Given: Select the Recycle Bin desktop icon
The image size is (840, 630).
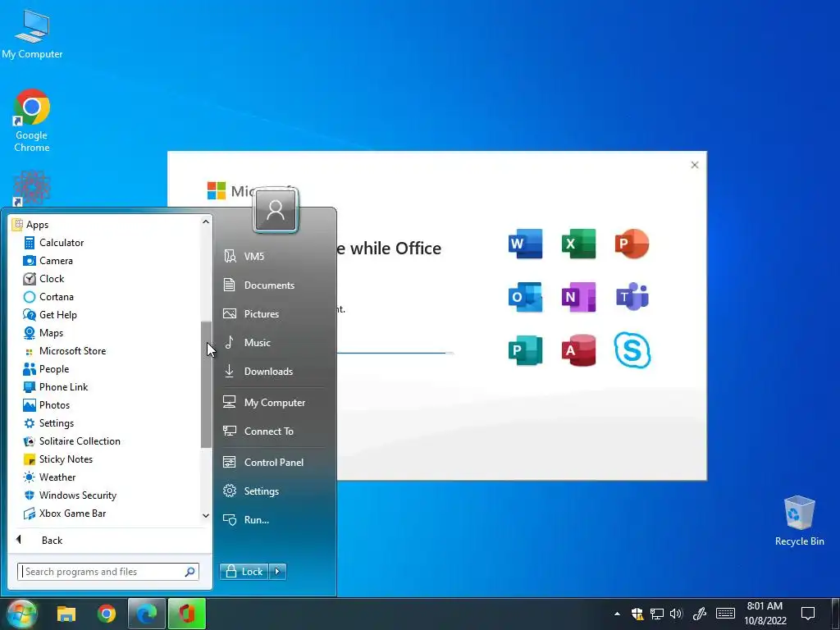Looking at the screenshot, I should 799,521.
